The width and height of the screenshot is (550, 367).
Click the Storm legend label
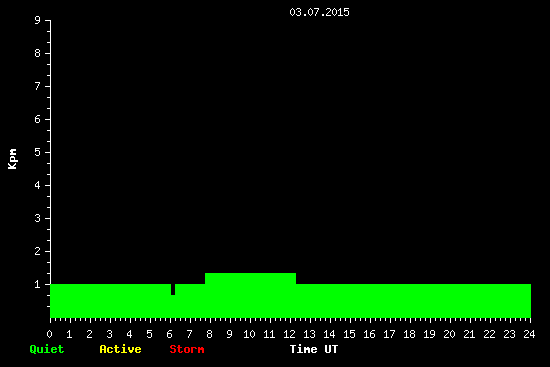click(187, 349)
